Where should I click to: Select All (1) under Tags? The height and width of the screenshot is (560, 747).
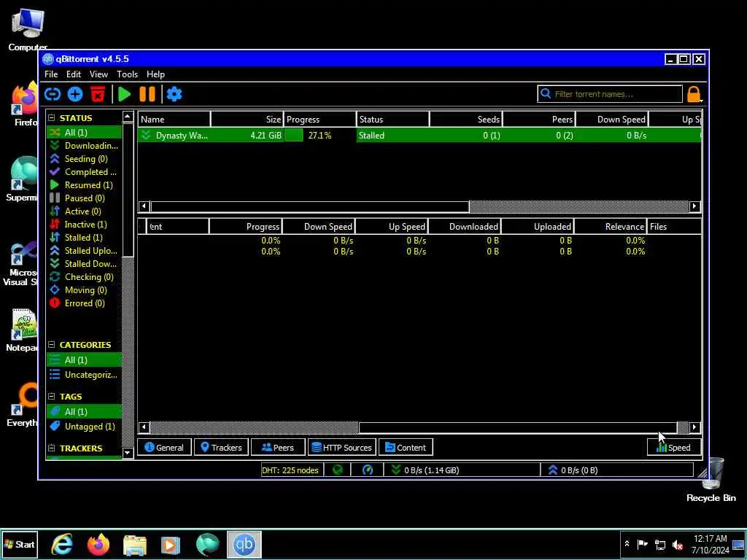(85, 412)
